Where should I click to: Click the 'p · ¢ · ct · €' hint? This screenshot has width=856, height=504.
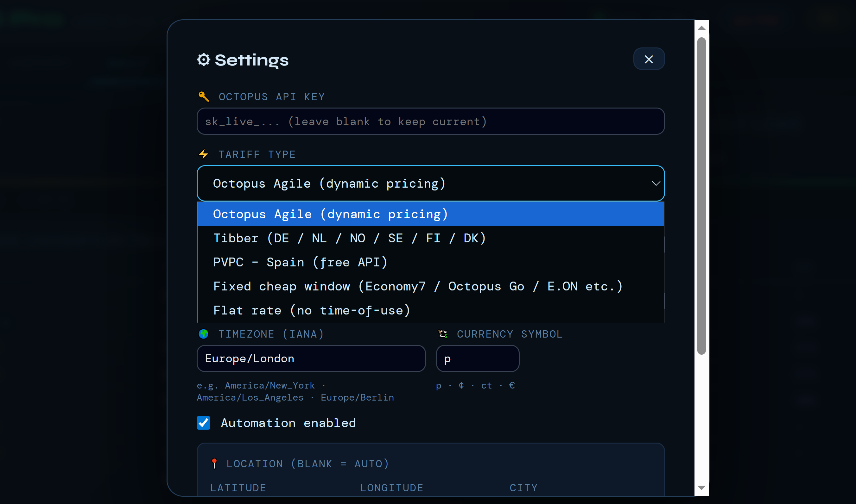click(x=475, y=385)
